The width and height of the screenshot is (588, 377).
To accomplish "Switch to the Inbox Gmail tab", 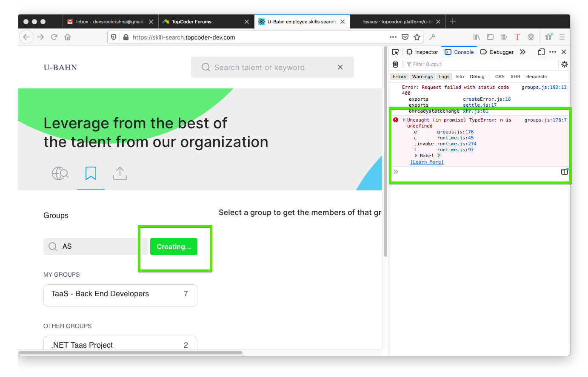I will point(111,22).
